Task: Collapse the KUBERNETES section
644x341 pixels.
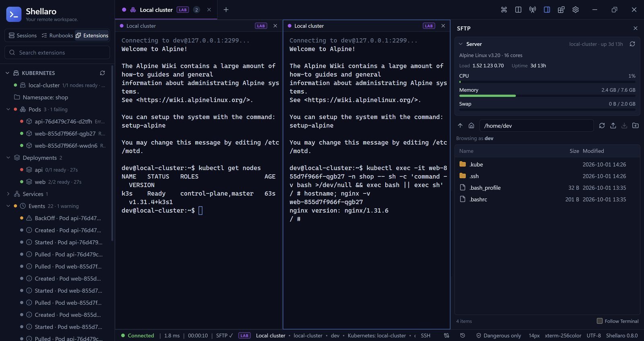Action: coord(7,73)
